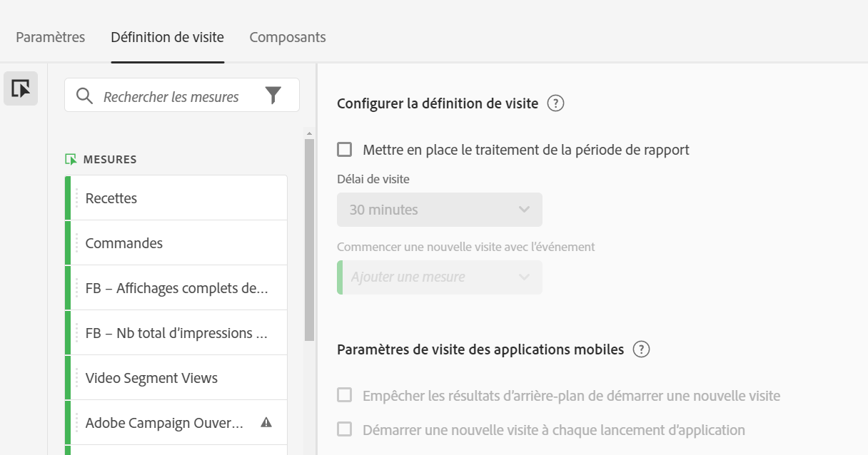Toggle Empêcher les résultats d'arrière-plan checkbox
This screenshot has width=868, height=455.
(345, 395)
